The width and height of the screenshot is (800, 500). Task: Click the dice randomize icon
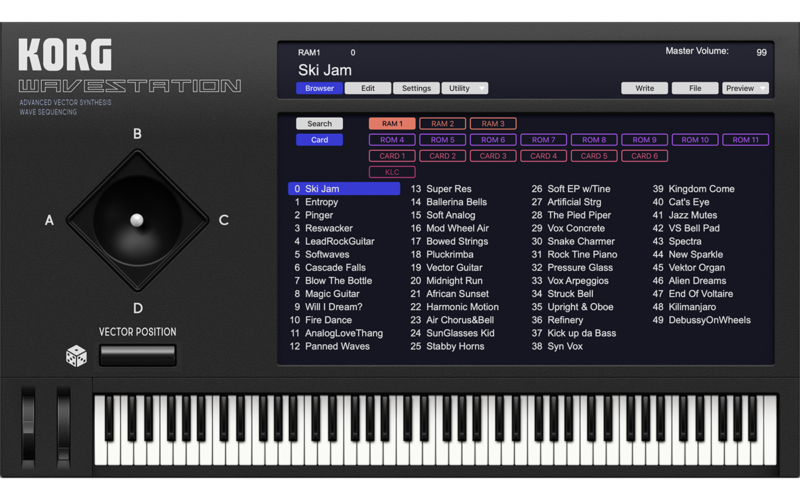(77, 356)
